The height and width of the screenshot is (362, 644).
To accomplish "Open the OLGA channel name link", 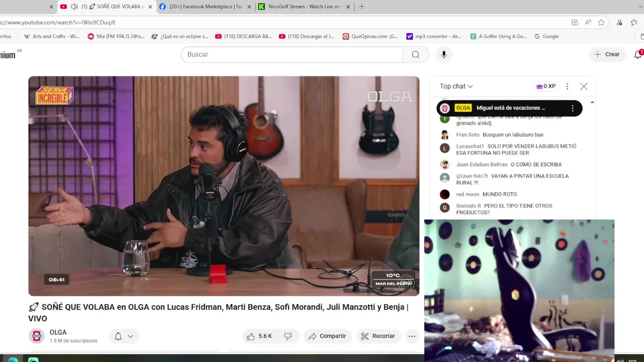I will point(58,332).
